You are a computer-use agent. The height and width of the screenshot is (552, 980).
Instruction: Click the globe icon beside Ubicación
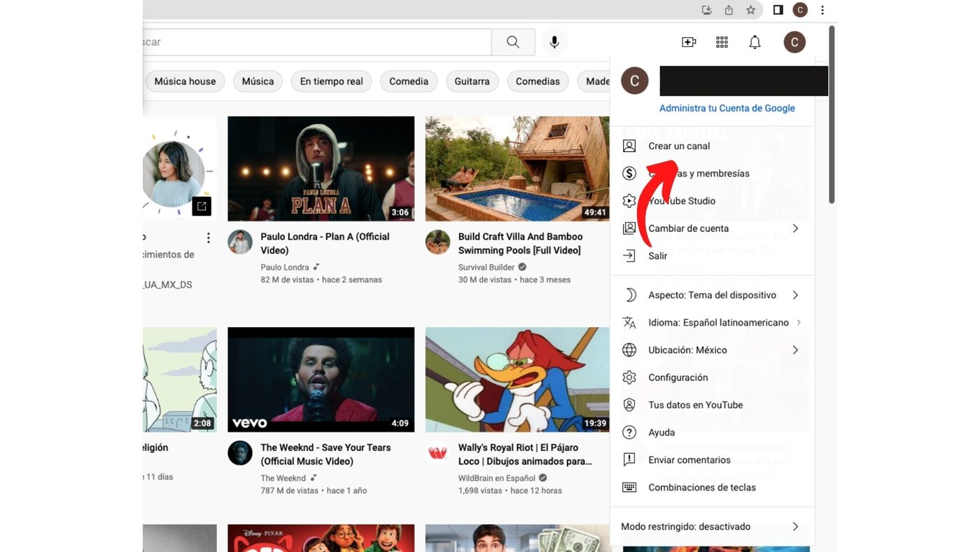(x=629, y=350)
